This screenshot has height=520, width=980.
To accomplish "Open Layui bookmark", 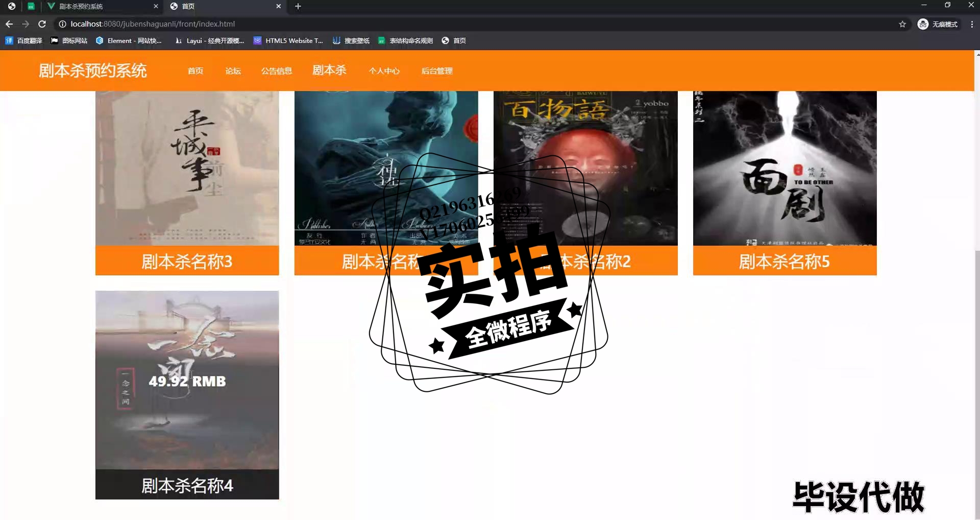I will click(x=209, y=40).
